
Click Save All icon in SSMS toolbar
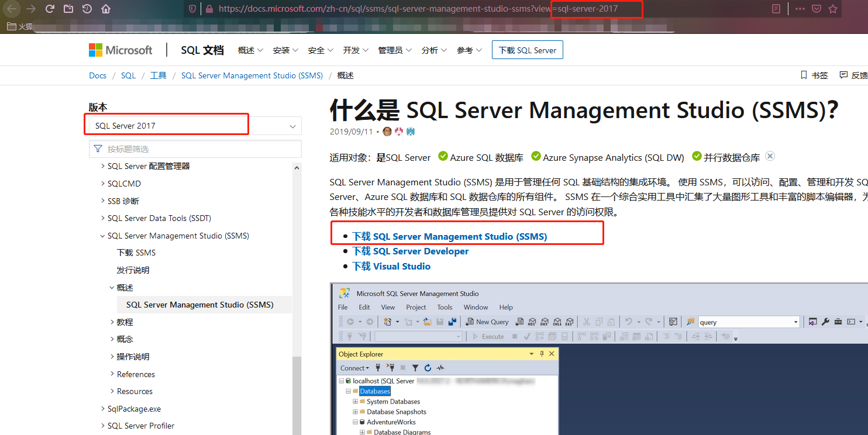click(x=452, y=322)
